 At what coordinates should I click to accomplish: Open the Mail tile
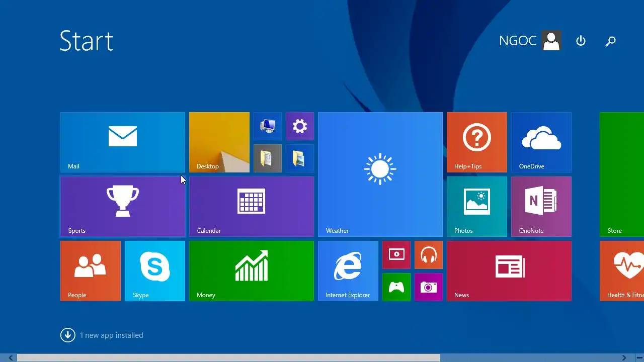(123, 142)
